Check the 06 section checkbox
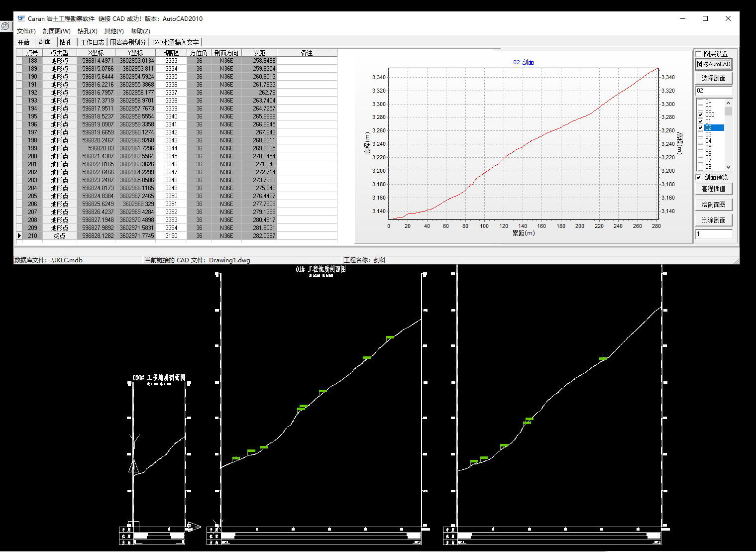 (700, 154)
